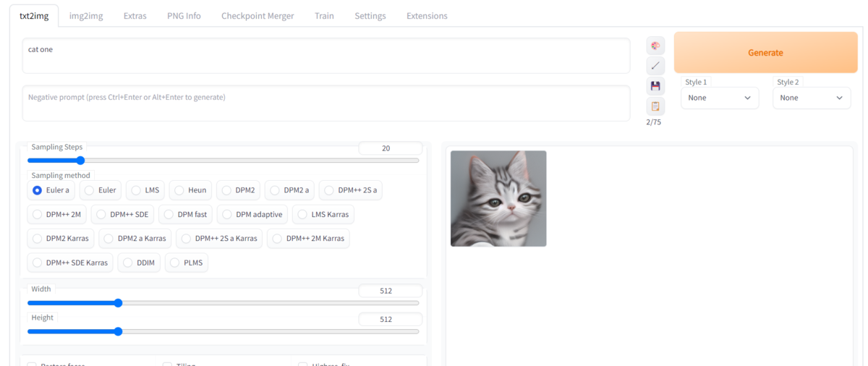Pick DPM++ 2M sampling method
868x366 pixels.
[x=57, y=214]
